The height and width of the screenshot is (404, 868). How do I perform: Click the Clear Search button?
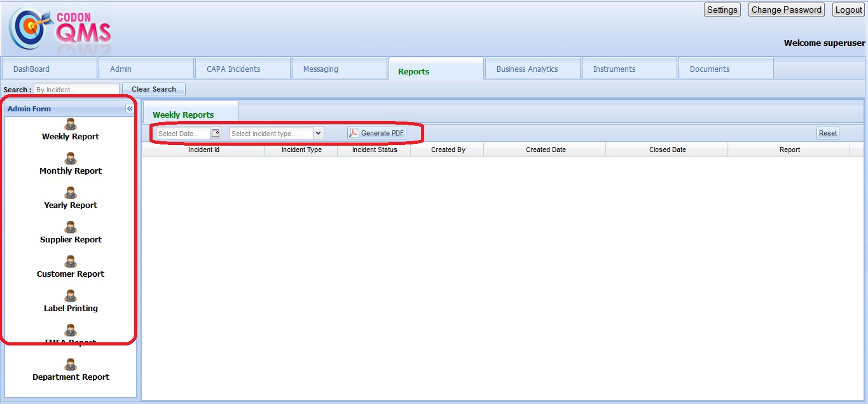pyautogui.click(x=154, y=89)
